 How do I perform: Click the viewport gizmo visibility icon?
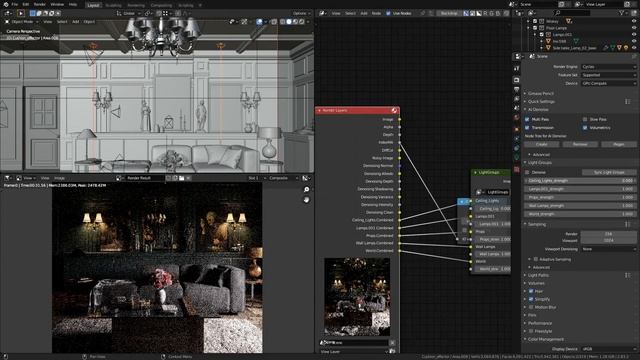coord(244,22)
